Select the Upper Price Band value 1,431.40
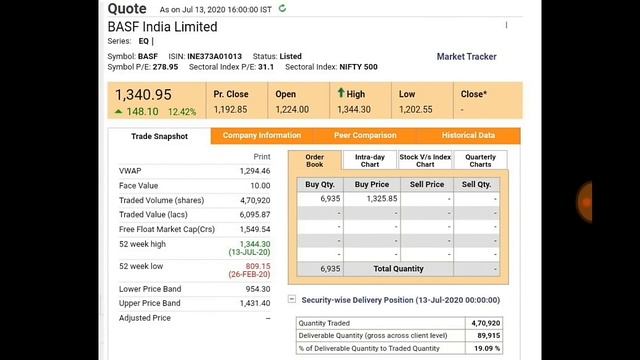 pyautogui.click(x=255, y=303)
